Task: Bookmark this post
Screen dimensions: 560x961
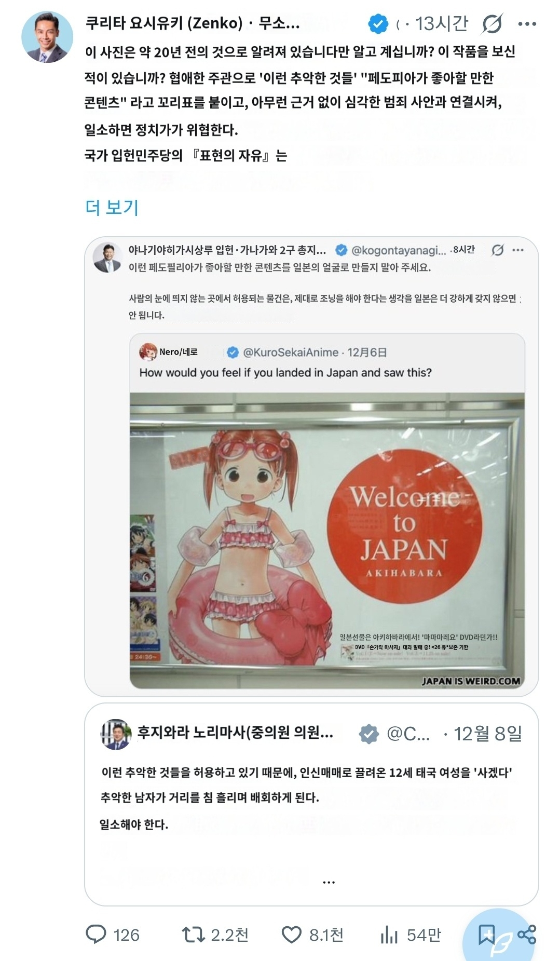Action: click(486, 935)
